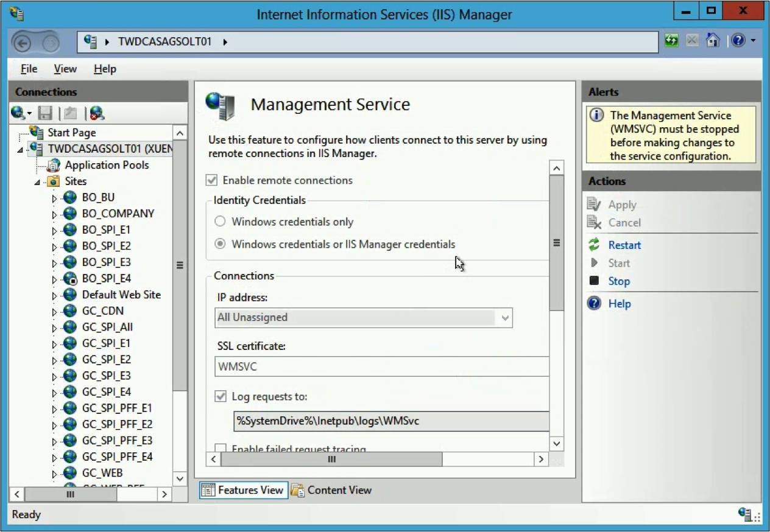Click the Apply icon in the Actions pane
Viewport: 770px width, 532px height.
(x=594, y=205)
